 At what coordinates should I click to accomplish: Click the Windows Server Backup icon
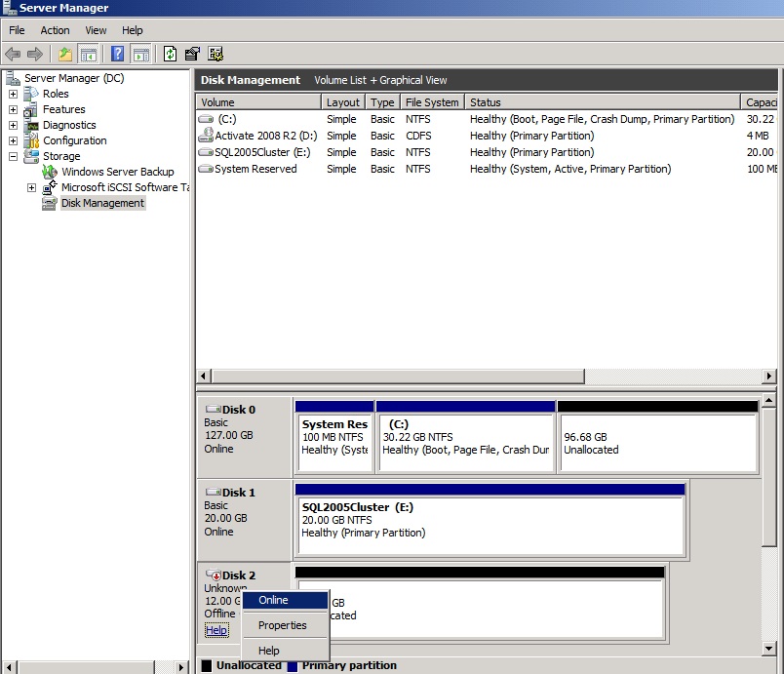pyautogui.click(x=50, y=172)
